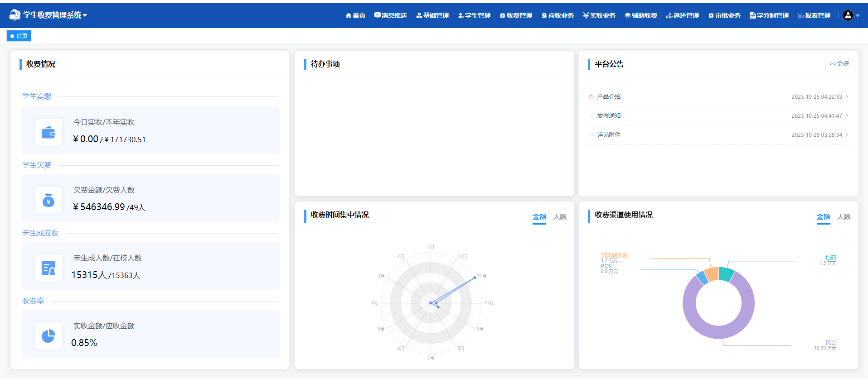Switch 收费时间集中情况 chart to 人数
The height and width of the screenshot is (379, 868).
coord(560,217)
